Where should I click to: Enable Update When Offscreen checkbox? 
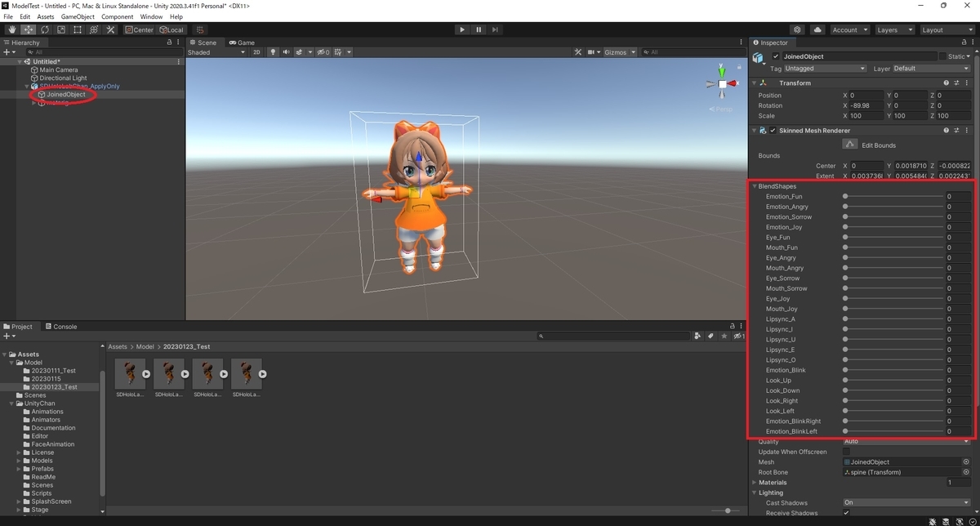pyautogui.click(x=846, y=452)
